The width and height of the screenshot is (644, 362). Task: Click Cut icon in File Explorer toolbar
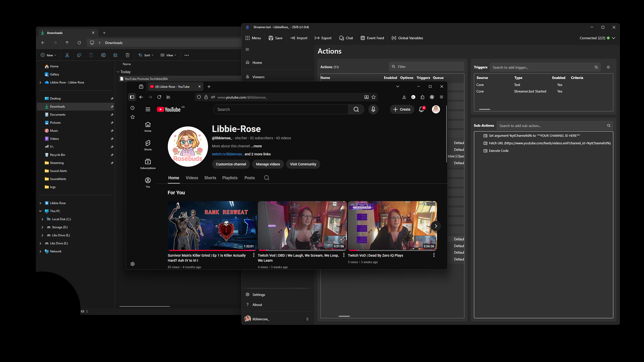[67, 55]
